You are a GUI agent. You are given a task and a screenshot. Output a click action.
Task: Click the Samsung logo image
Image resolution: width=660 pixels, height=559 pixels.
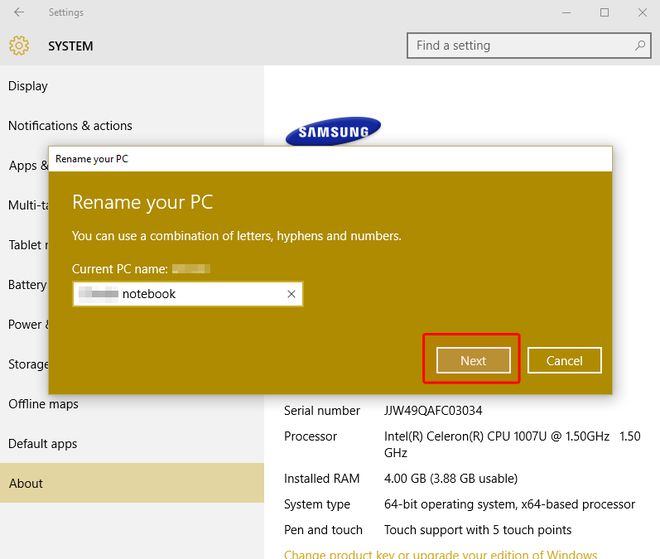tap(333, 131)
